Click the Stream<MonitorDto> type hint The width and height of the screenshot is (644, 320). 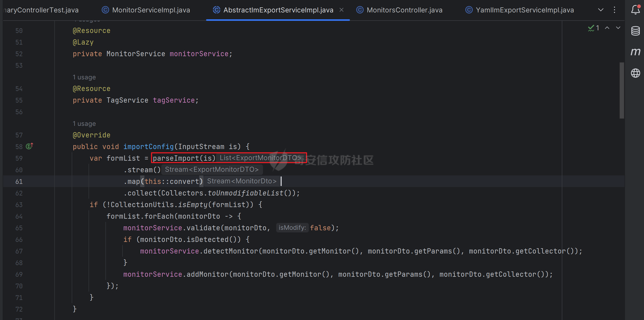(x=241, y=181)
